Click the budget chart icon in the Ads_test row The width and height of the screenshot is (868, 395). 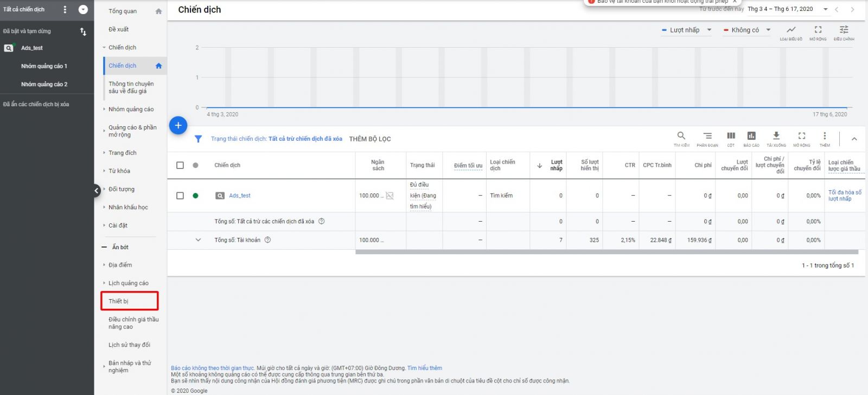point(390,196)
